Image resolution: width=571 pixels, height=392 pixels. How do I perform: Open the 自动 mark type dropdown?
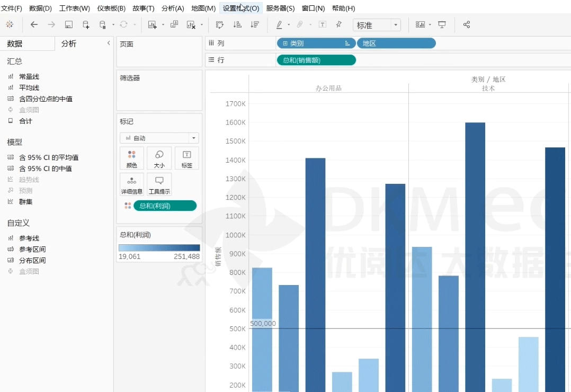point(159,138)
